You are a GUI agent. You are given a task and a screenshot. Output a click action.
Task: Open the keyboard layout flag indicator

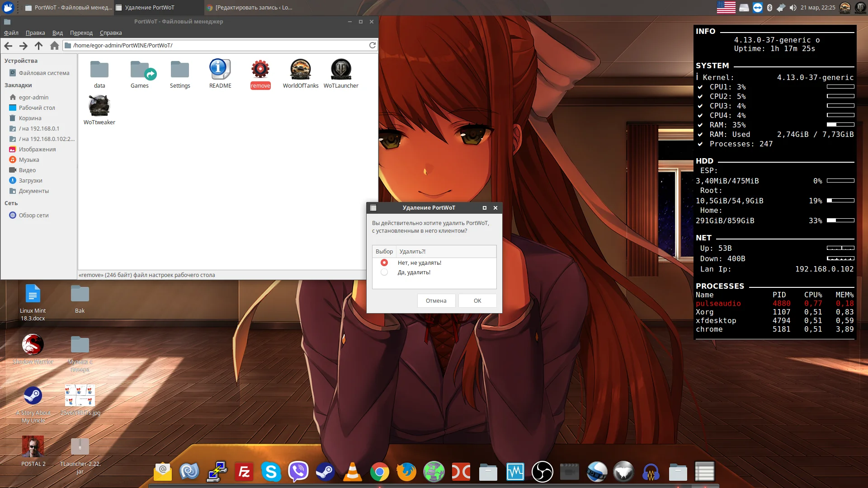coord(726,7)
